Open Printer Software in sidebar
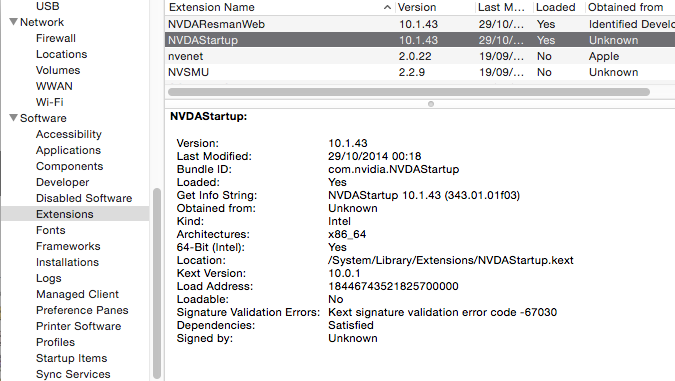The image size is (675, 381). (x=79, y=326)
